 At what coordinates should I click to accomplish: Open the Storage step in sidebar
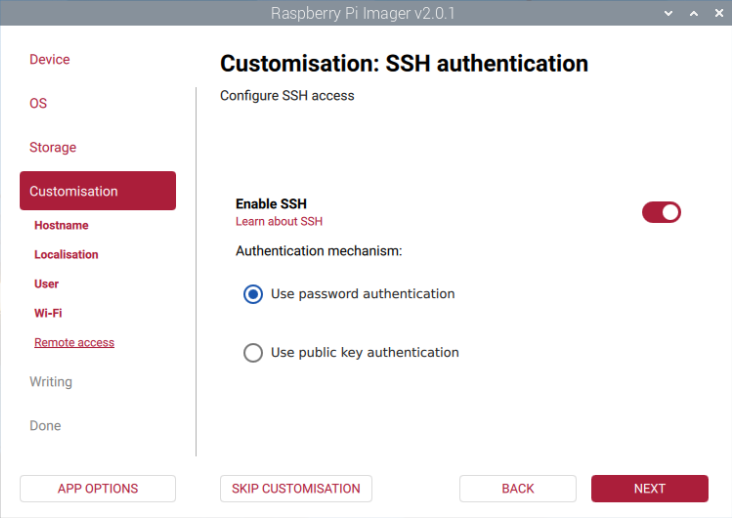(x=53, y=148)
